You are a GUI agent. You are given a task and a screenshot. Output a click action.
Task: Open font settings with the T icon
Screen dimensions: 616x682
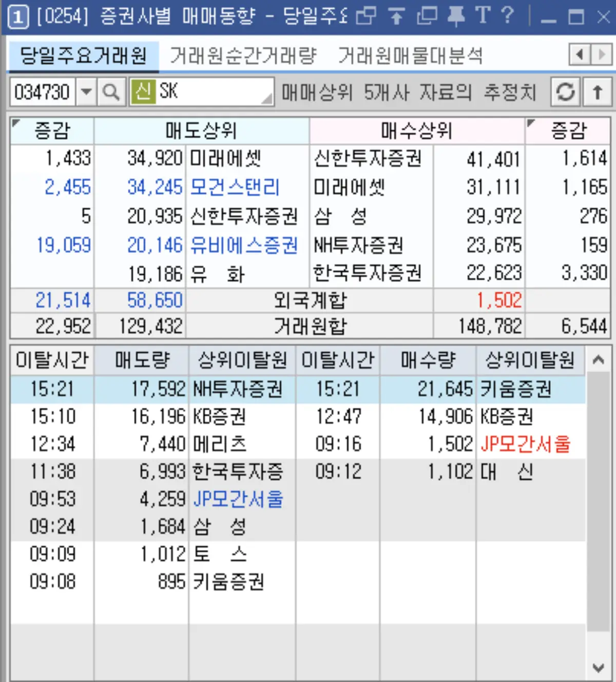[x=483, y=15]
